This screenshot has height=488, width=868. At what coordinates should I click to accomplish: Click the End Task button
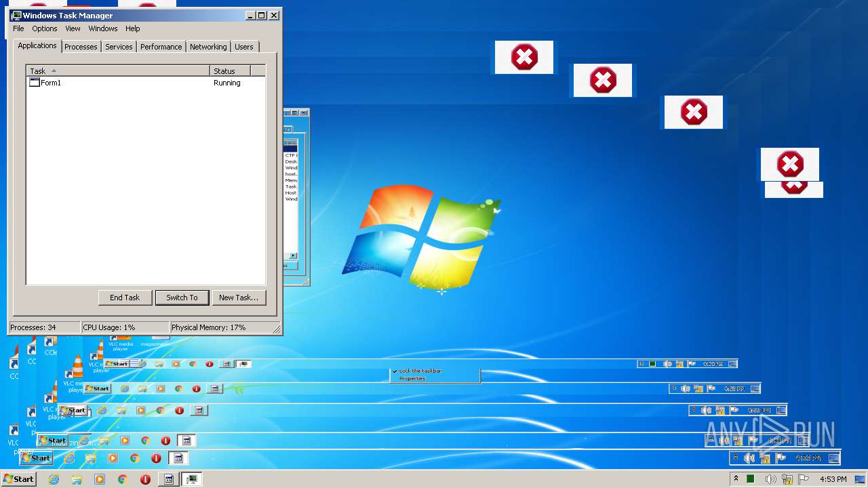125,298
